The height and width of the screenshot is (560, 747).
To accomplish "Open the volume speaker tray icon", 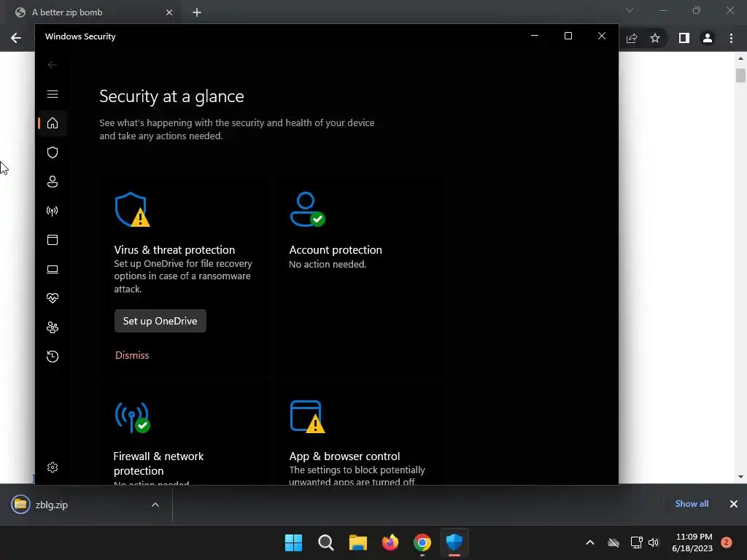I will 654,542.
